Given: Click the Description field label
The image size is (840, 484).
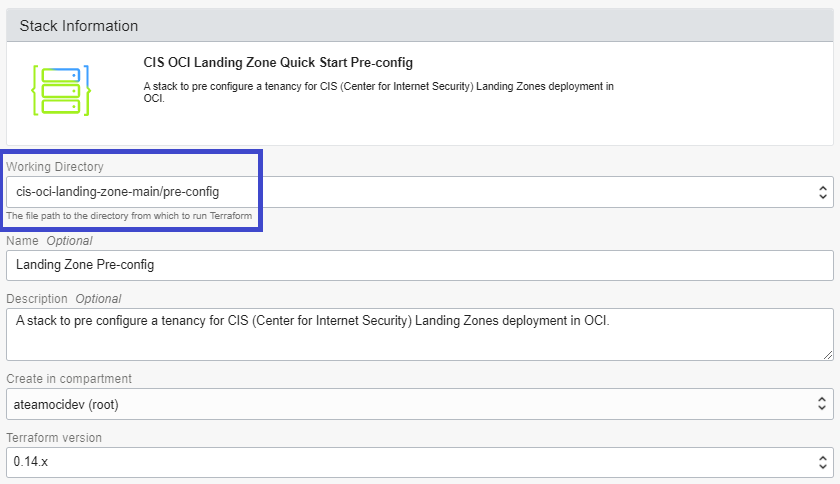Looking at the screenshot, I should coord(37,299).
